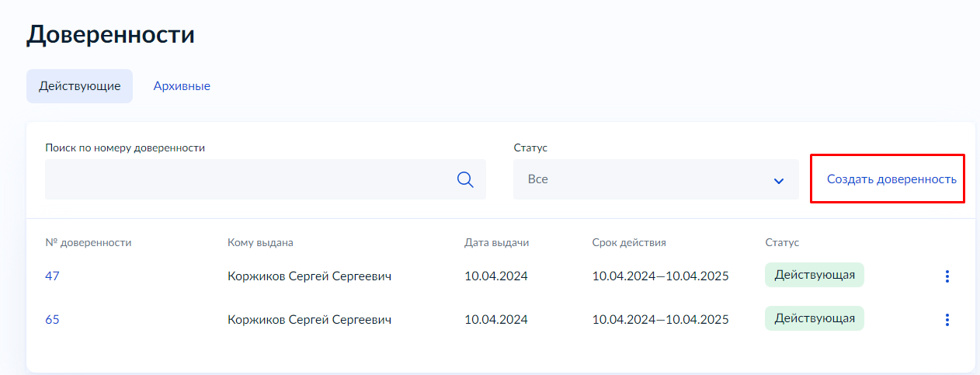The image size is (980, 375).
Task: Open power of attorney number 65
Action: (x=52, y=319)
